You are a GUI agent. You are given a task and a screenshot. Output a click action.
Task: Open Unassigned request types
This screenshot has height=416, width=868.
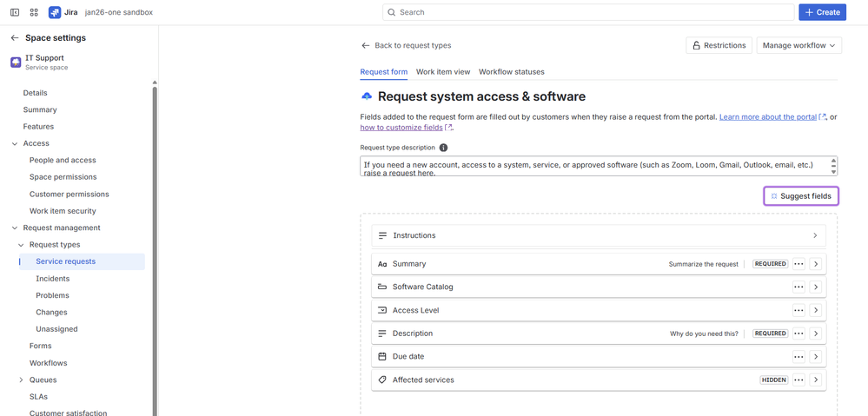[x=56, y=329]
